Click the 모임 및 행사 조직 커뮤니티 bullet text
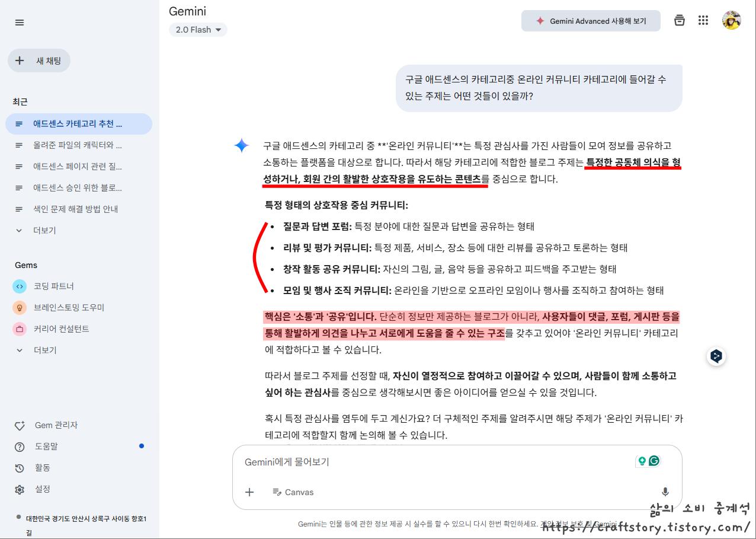The height and width of the screenshot is (539, 756). [x=473, y=291]
